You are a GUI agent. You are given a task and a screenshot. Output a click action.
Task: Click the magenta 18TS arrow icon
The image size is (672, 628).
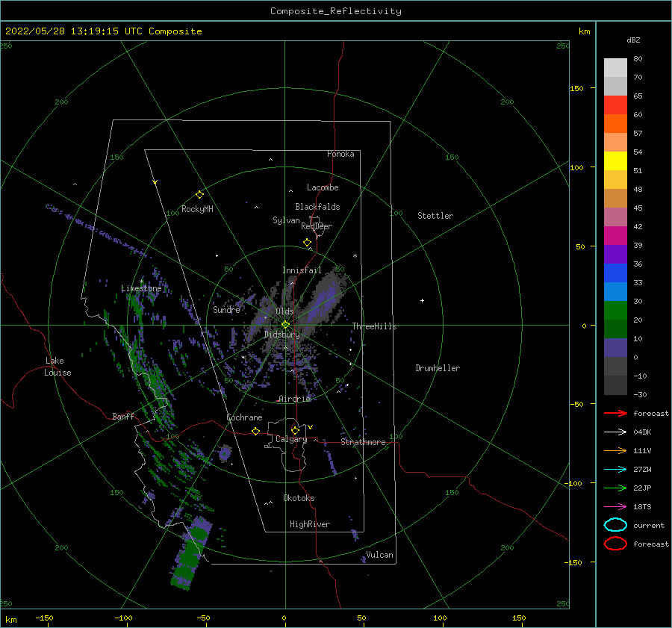(x=615, y=507)
